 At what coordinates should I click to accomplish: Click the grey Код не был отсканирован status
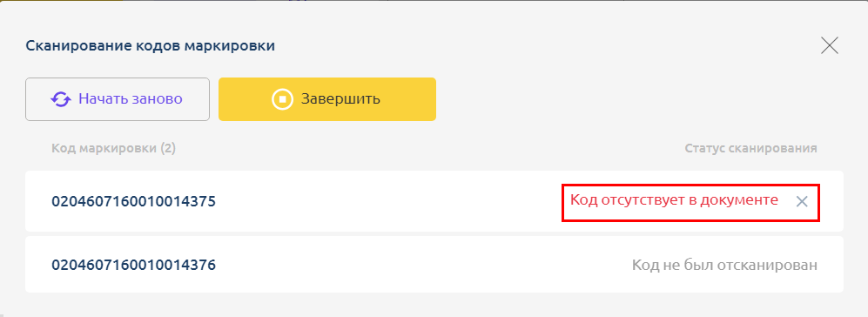point(724,266)
